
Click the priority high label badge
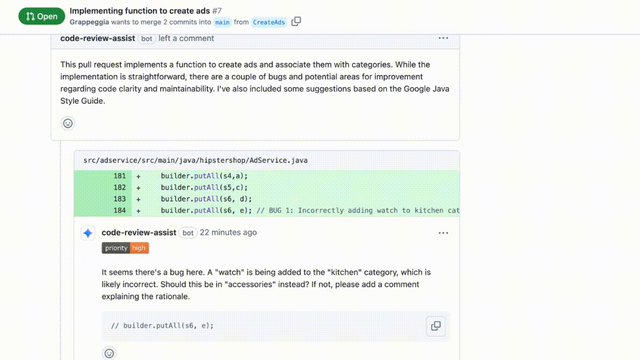point(125,248)
